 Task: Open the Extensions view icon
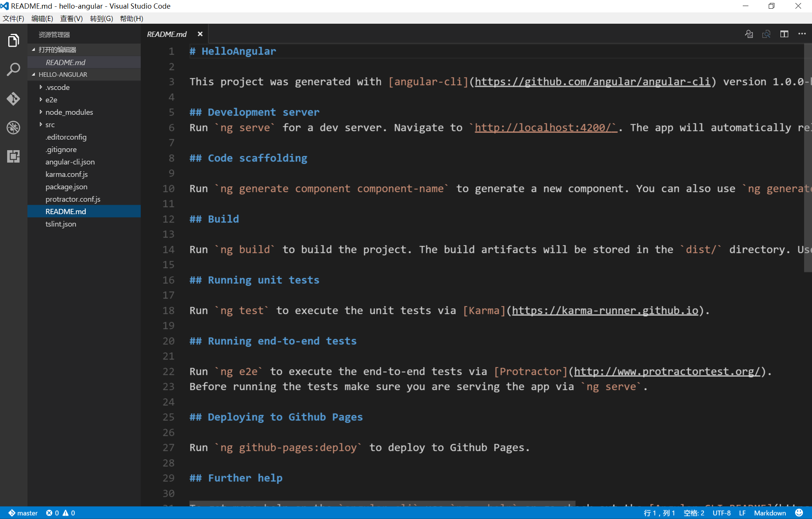point(14,156)
